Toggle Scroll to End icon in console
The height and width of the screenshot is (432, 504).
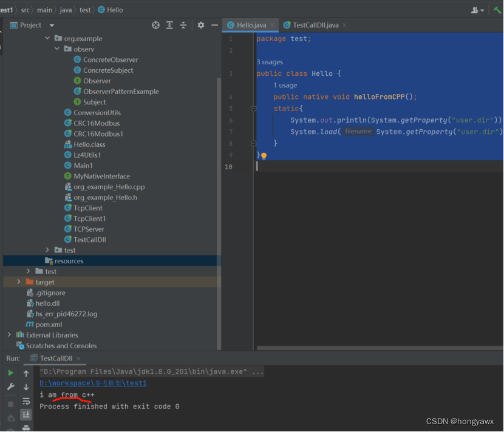[26, 414]
